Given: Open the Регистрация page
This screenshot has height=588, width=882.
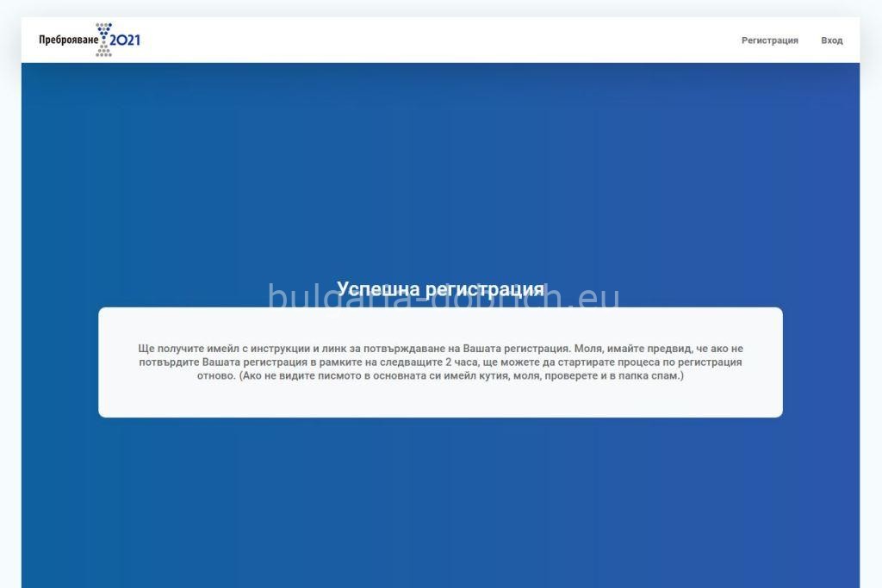Looking at the screenshot, I should tap(769, 40).
